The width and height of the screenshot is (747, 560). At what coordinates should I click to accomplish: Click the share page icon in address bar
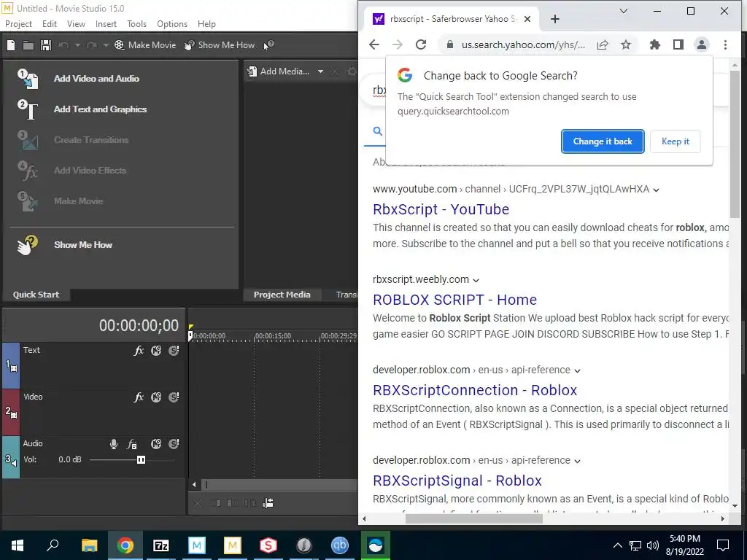coord(603,44)
